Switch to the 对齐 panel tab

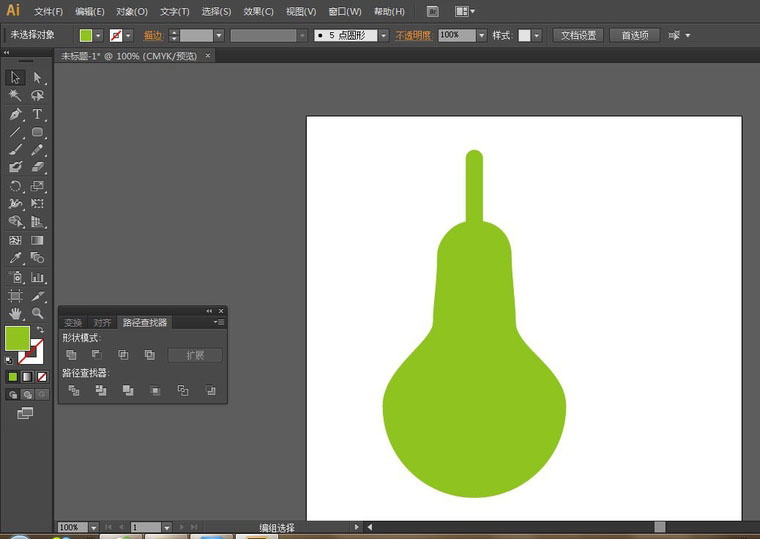click(x=102, y=323)
